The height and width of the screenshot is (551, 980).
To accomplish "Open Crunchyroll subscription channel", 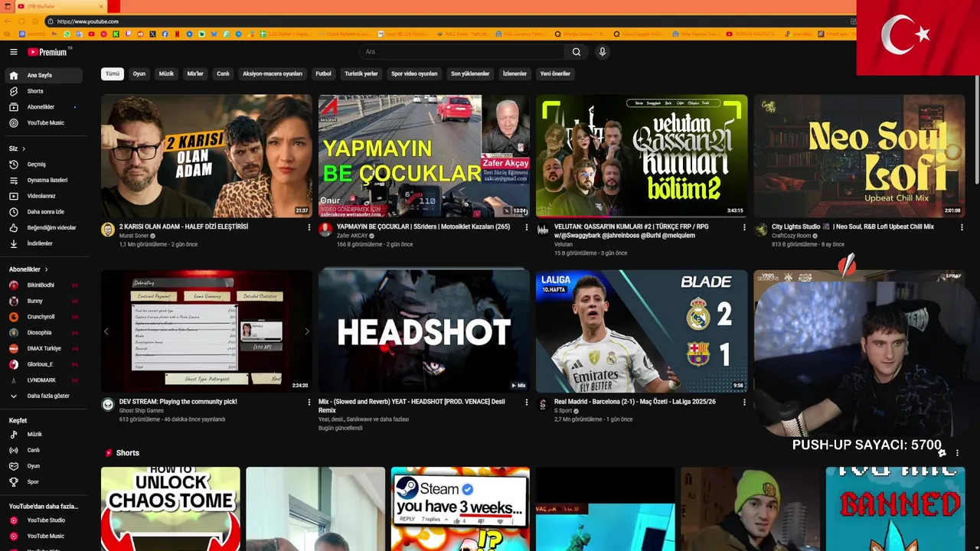I will (45, 317).
